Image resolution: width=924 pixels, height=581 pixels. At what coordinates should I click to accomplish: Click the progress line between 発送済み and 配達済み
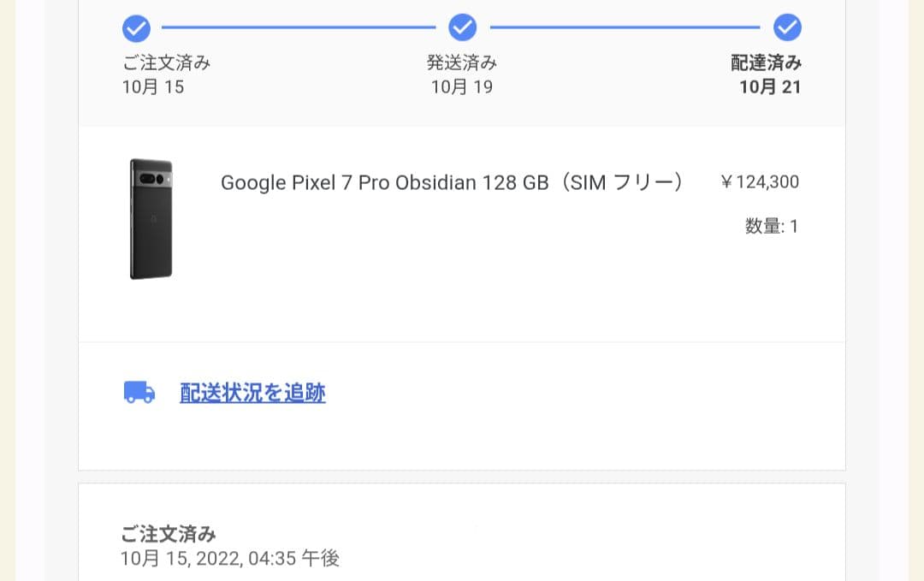pos(625,27)
